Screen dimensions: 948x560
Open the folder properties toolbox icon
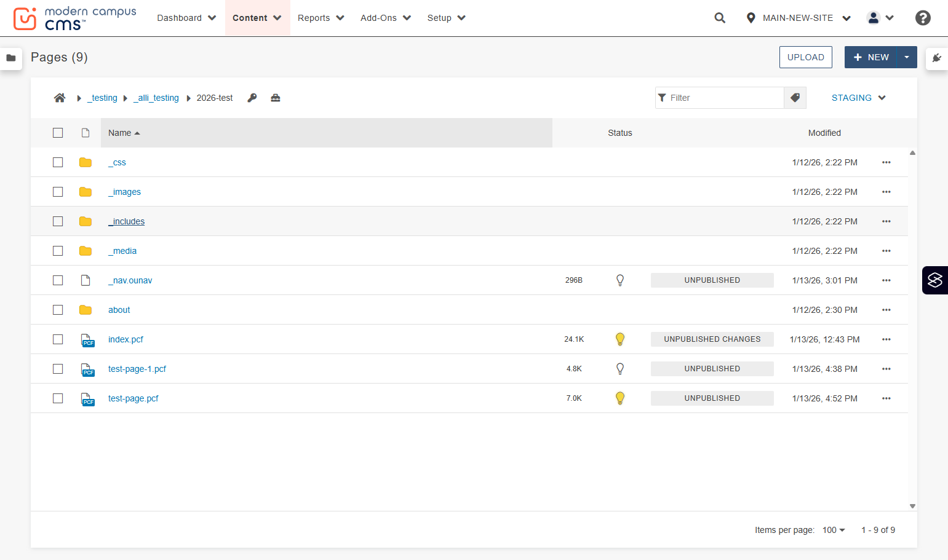click(x=276, y=98)
